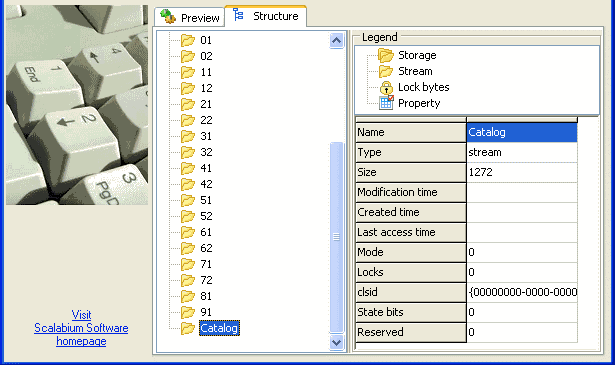615x365 pixels.
Task: Select tree item 21
Action: point(206,104)
